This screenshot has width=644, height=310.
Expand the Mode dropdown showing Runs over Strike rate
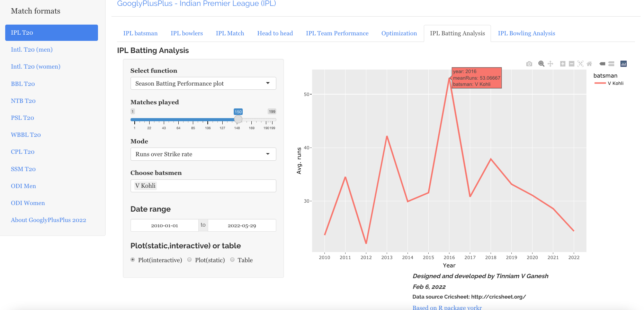tap(203, 154)
